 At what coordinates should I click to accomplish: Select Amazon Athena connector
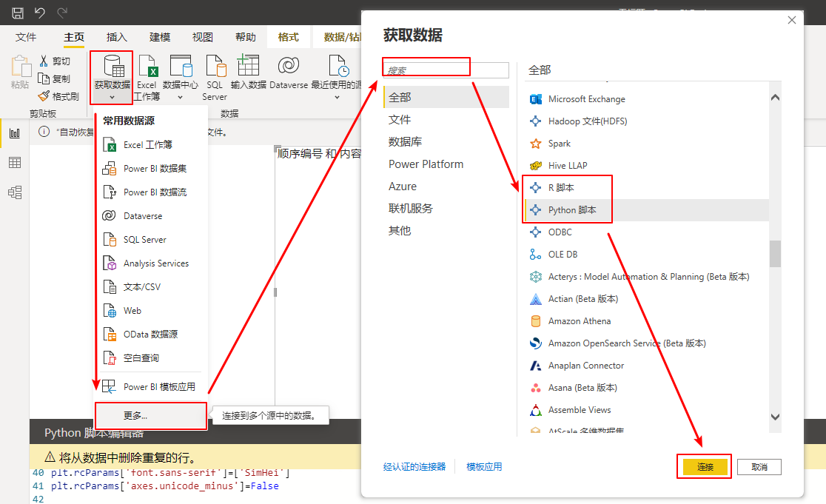[x=646, y=320]
